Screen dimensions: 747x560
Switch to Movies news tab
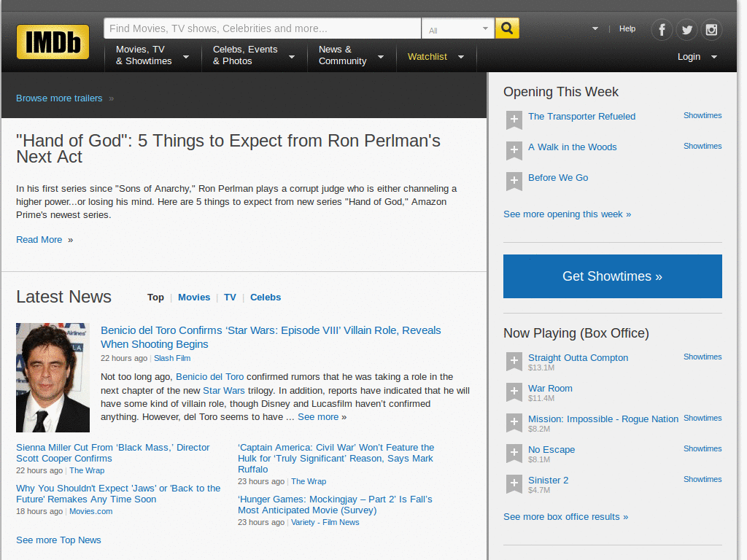click(194, 297)
